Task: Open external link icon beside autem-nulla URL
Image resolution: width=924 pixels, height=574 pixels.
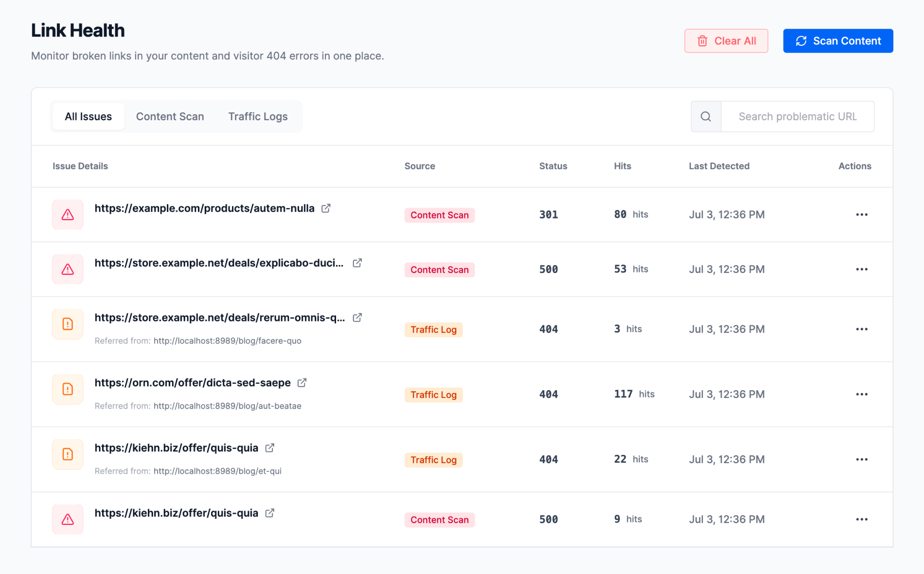Action: click(x=326, y=208)
